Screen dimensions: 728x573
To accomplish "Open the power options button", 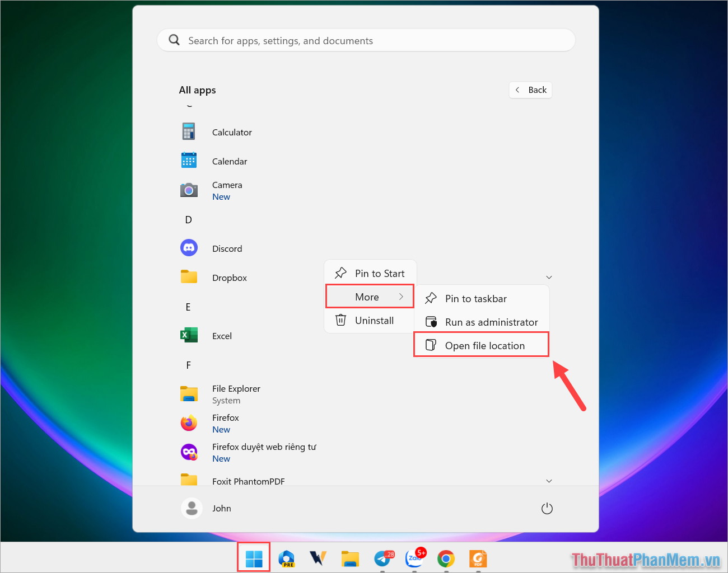I will [x=547, y=508].
